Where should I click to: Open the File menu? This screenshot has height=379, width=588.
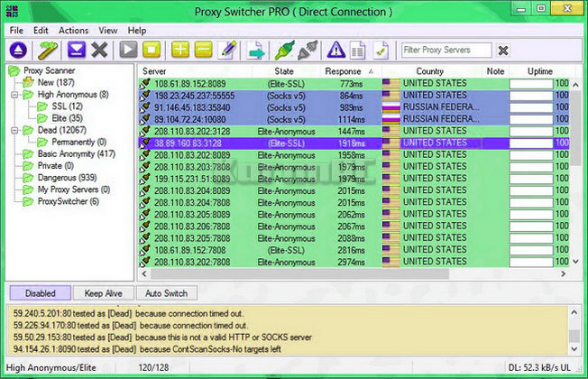(x=16, y=31)
